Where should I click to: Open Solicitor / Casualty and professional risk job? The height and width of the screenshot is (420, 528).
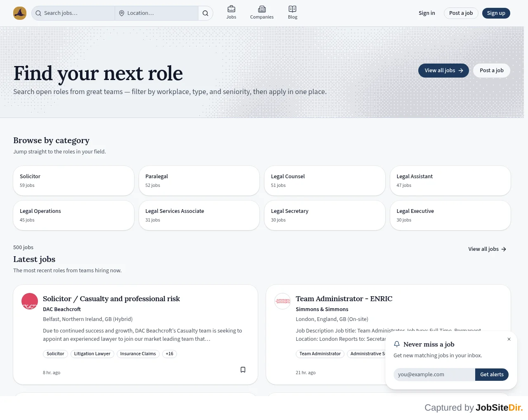click(111, 299)
